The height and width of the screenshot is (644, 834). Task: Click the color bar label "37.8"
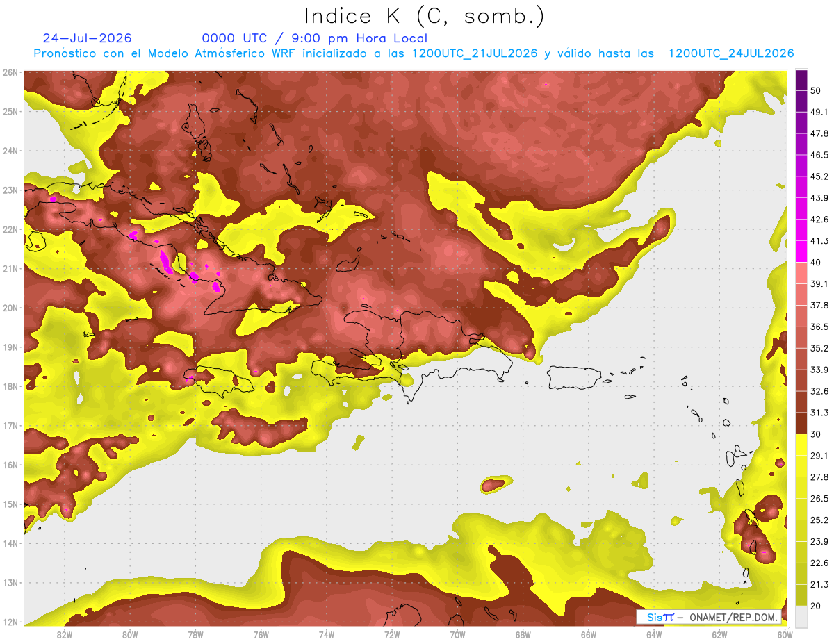(x=819, y=305)
